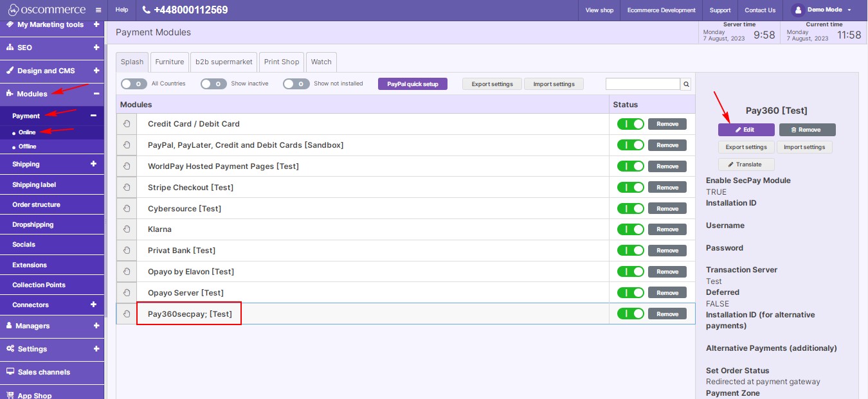Toggle the Show not installed switch
Screen dimensions: 868x399
coord(296,84)
